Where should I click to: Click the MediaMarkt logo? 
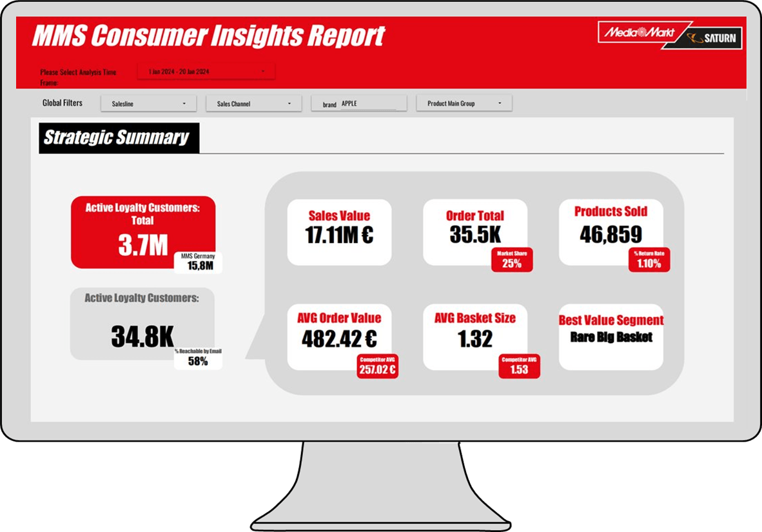pos(637,32)
